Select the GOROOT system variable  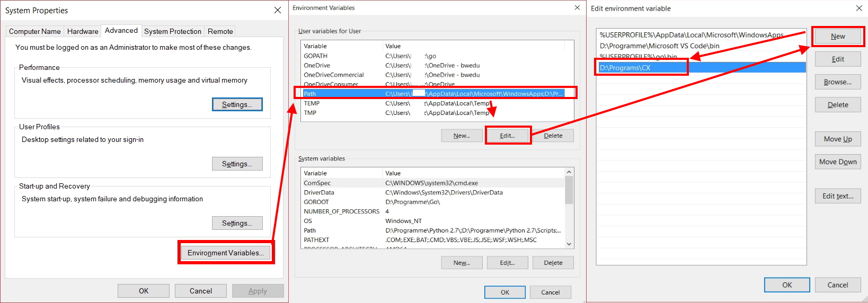[x=433, y=202]
